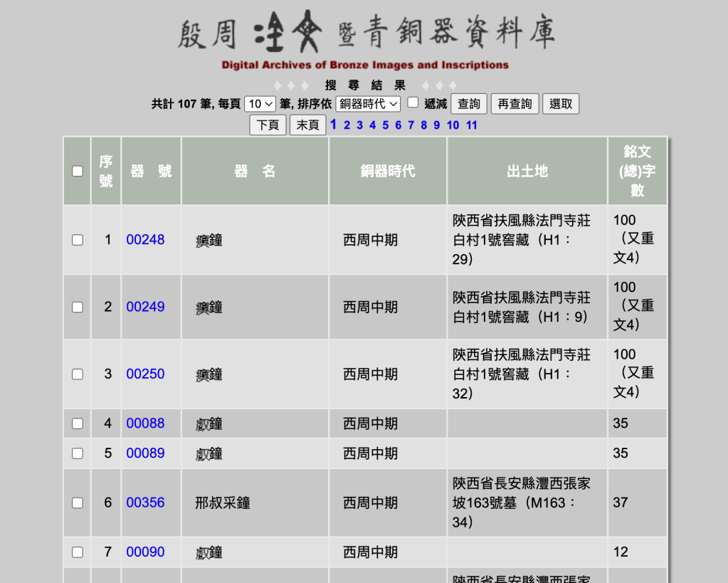Enable the 遞減 descending order checkbox
This screenshot has width=728, height=583.
tap(413, 103)
